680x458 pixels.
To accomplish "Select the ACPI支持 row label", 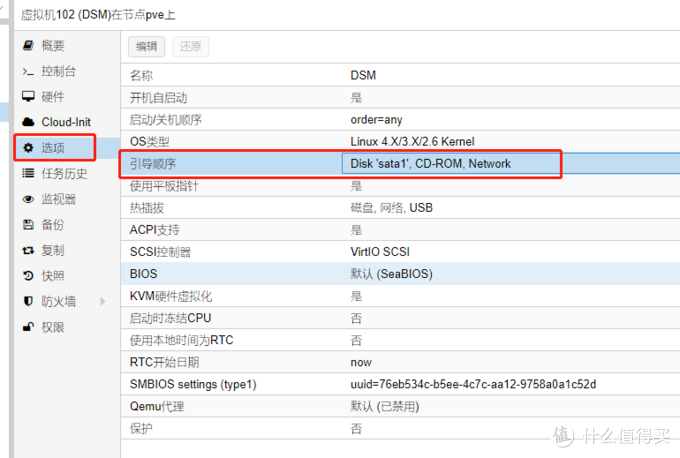I will (x=154, y=230).
